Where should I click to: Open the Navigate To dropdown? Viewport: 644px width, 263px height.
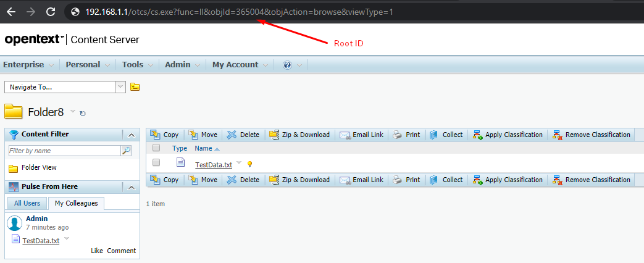point(120,87)
